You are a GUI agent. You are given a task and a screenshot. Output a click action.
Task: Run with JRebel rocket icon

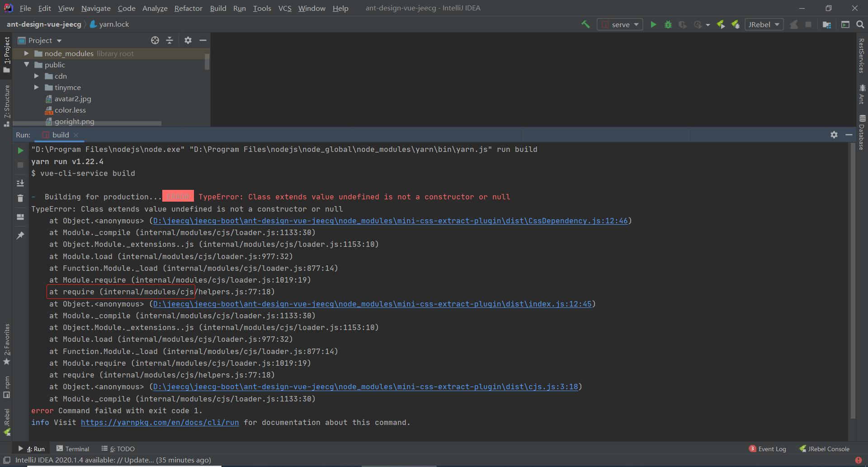tap(721, 24)
